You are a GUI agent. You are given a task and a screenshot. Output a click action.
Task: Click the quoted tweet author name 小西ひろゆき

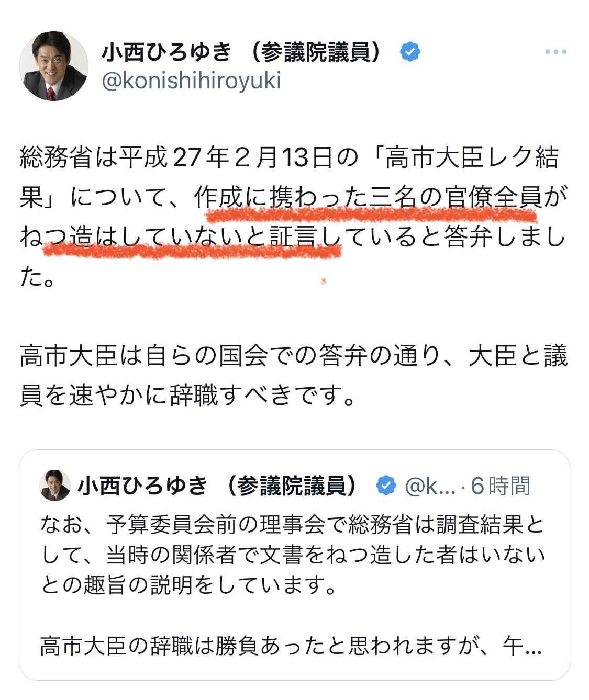pyautogui.click(x=142, y=486)
